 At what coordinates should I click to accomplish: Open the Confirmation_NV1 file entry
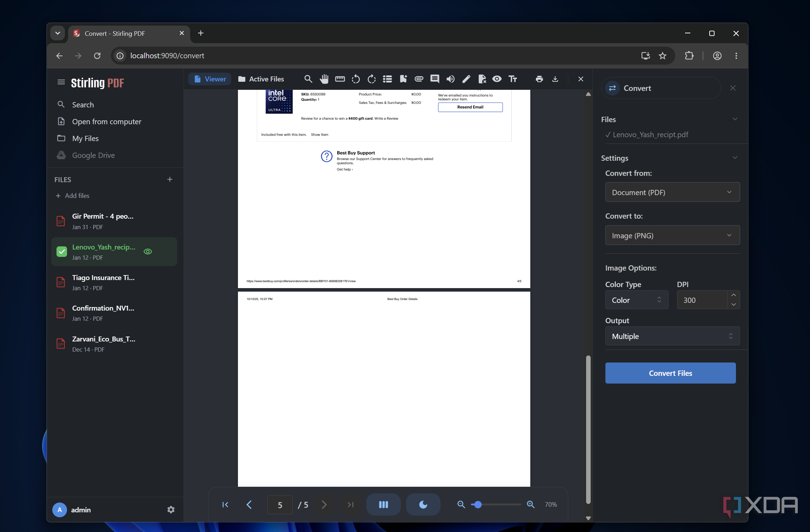tap(114, 313)
